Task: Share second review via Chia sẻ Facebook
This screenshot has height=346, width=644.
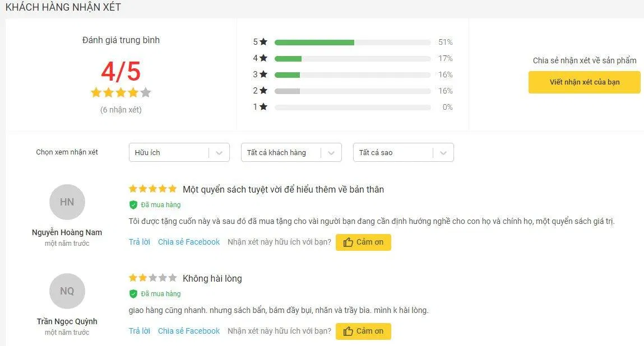Action: (x=188, y=331)
